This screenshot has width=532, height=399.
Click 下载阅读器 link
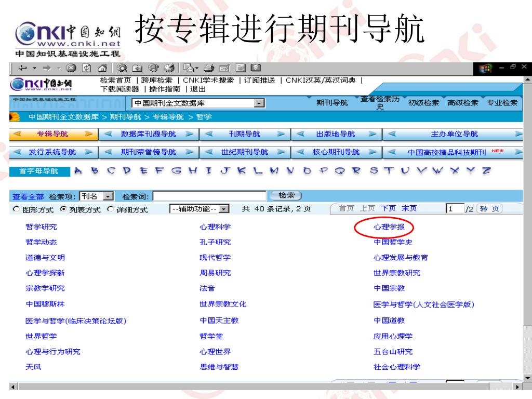click(120, 89)
